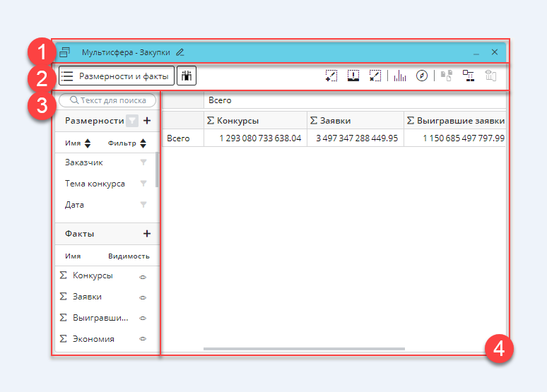Image resolution: width=547 pixels, height=392 pixels.
Task: Open the filter for the Заказчик dimension
Action: point(143,162)
